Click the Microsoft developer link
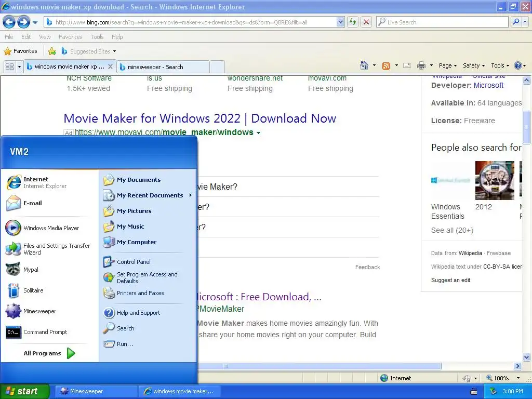 pyautogui.click(x=488, y=86)
